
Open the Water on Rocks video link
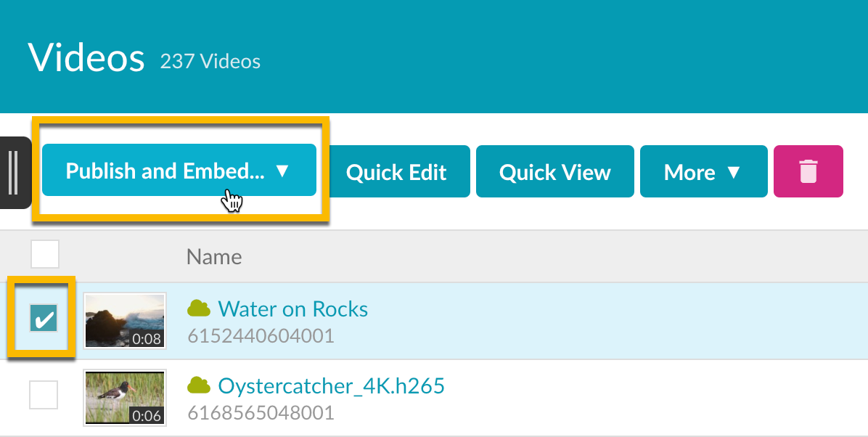(292, 309)
